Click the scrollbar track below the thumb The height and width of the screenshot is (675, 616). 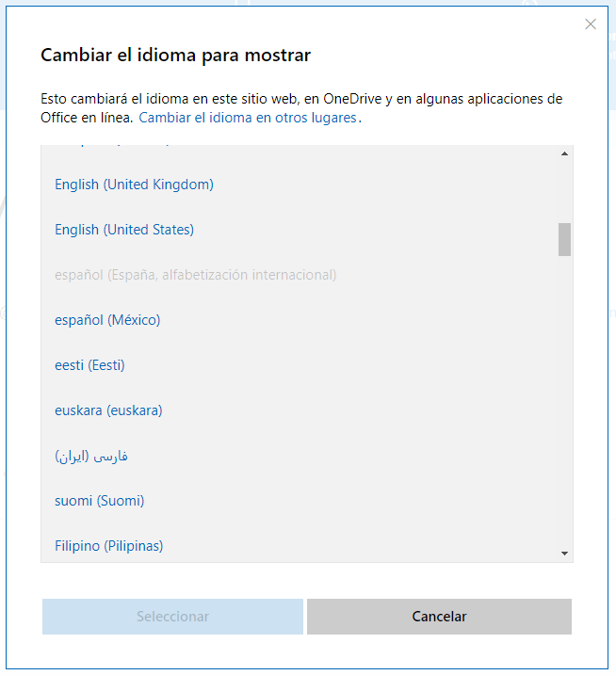tap(564, 395)
